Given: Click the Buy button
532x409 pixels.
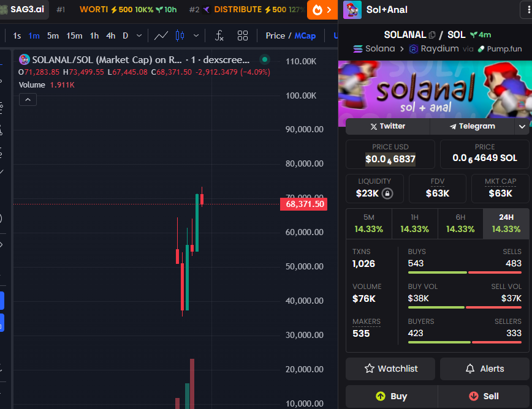Looking at the screenshot, I should point(392,396).
